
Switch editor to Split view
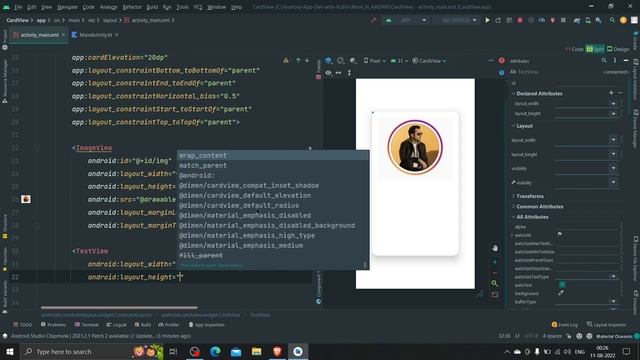click(595, 49)
